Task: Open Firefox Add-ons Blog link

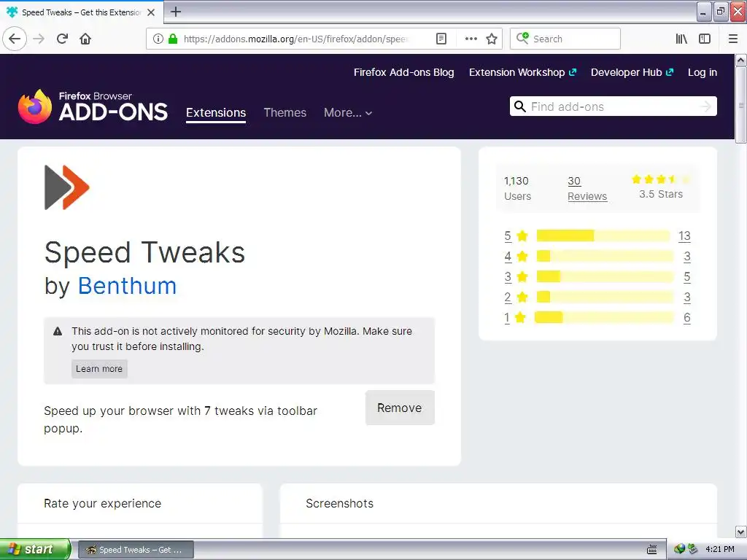Action: pos(403,72)
